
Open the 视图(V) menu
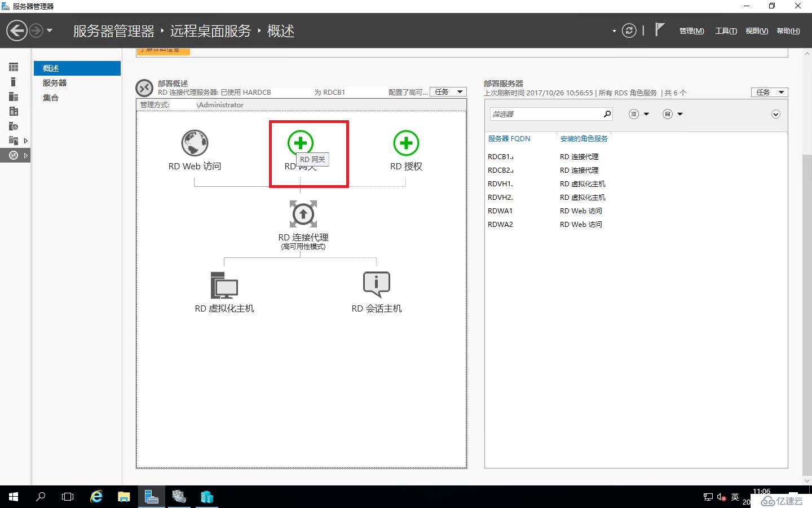[756, 31]
